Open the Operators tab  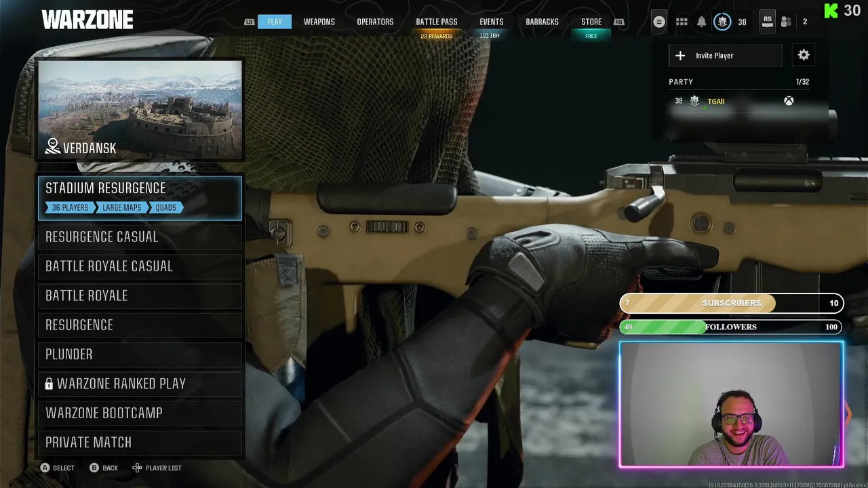pos(375,22)
